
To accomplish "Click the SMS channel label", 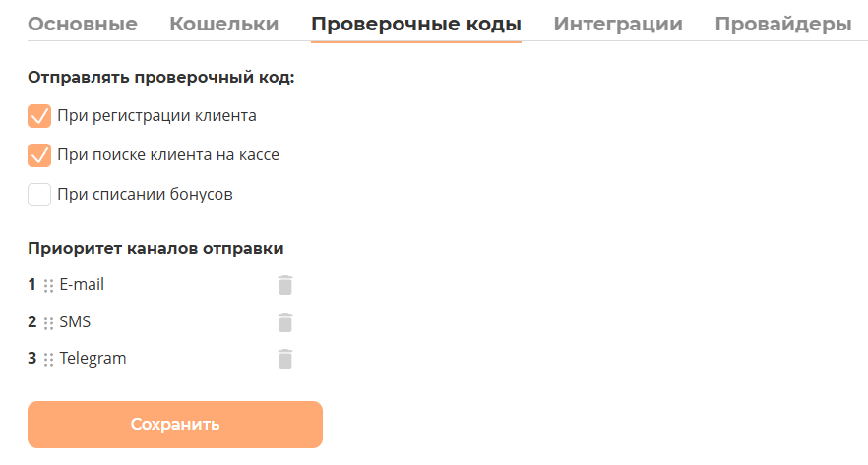I will pyautogui.click(x=75, y=321).
